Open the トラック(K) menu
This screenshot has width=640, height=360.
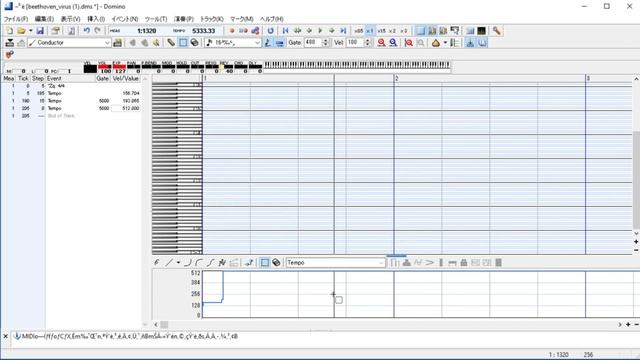pyautogui.click(x=211, y=19)
